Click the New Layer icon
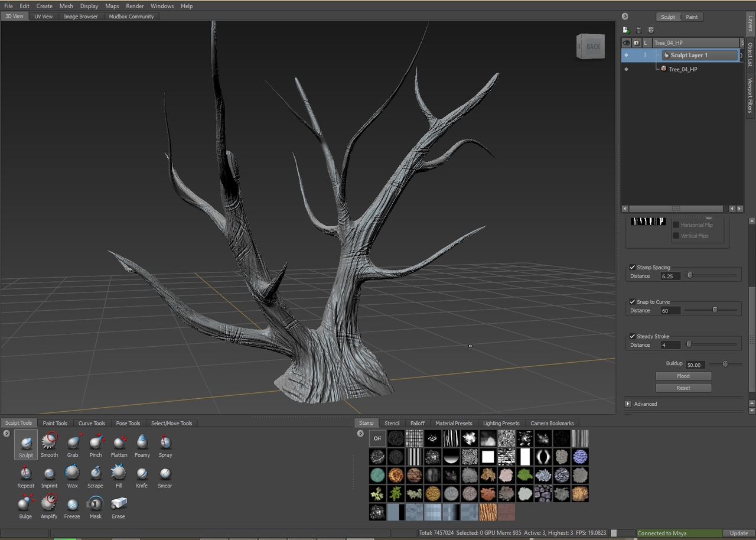The height and width of the screenshot is (540, 756). click(626, 30)
